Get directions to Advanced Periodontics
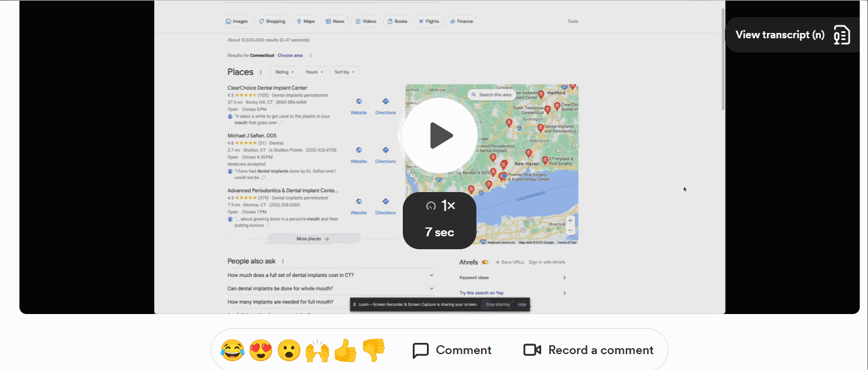This screenshot has width=868, height=370. click(x=386, y=206)
